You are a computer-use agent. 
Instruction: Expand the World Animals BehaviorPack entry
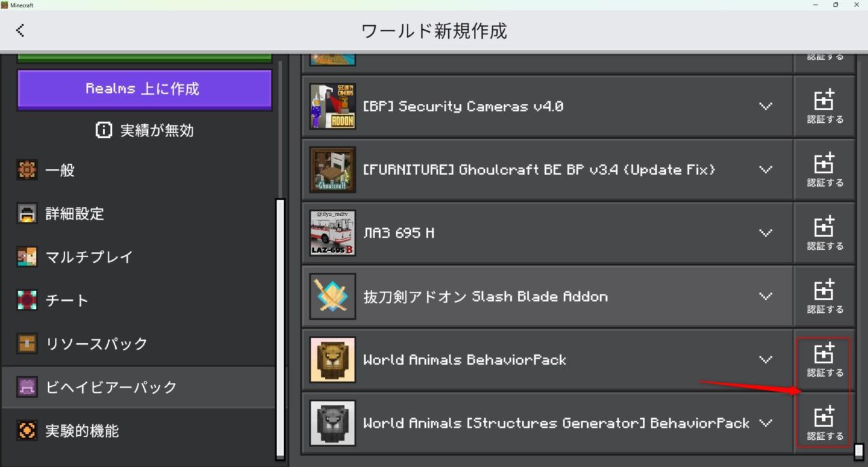pyautogui.click(x=766, y=360)
